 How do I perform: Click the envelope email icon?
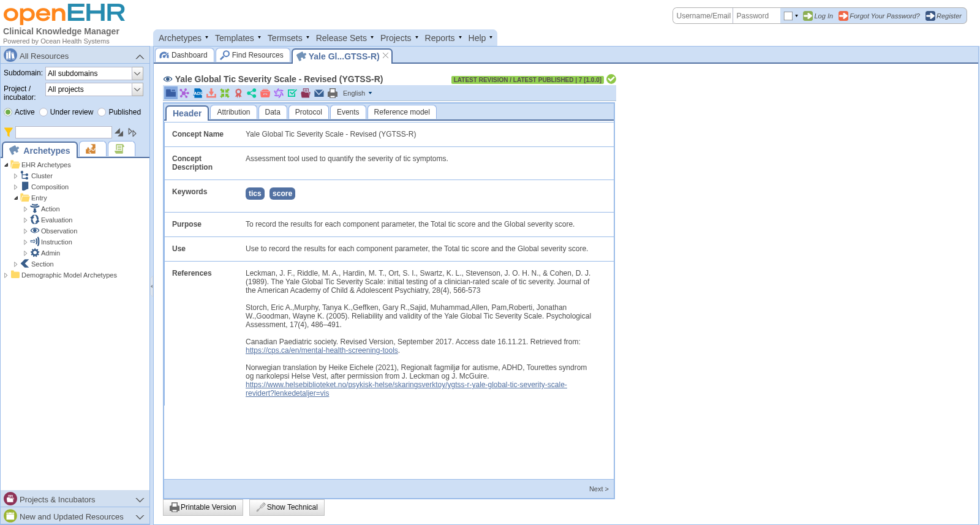coord(319,93)
